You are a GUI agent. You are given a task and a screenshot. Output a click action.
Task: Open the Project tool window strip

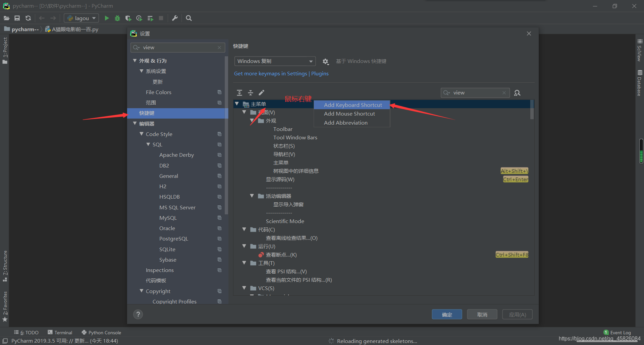click(5, 50)
